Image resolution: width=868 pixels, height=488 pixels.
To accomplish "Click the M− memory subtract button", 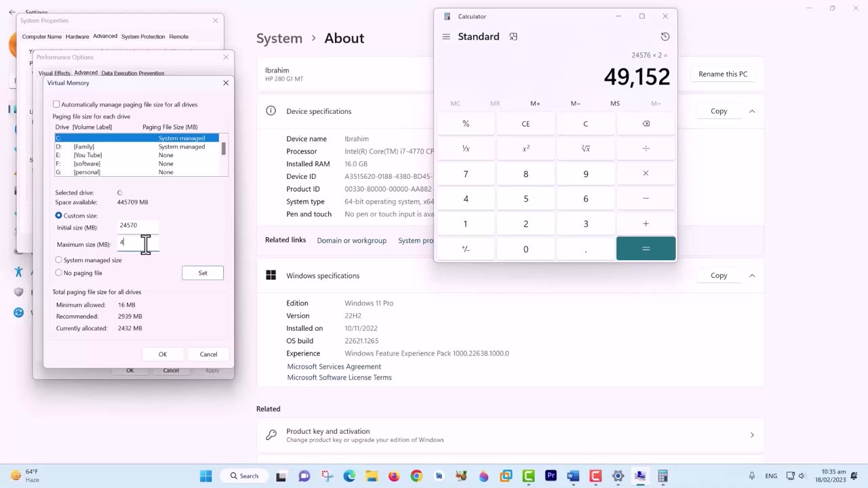I will point(575,104).
